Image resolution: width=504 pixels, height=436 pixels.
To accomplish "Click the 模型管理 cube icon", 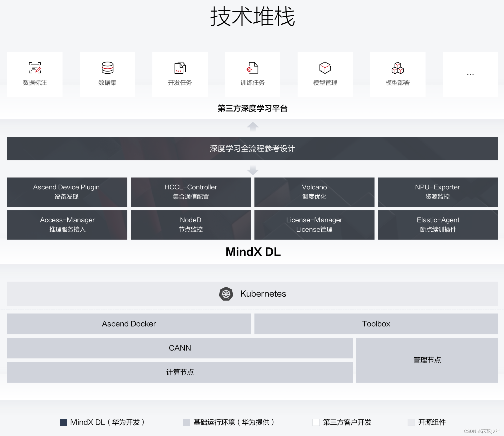I will (x=325, y=68).
